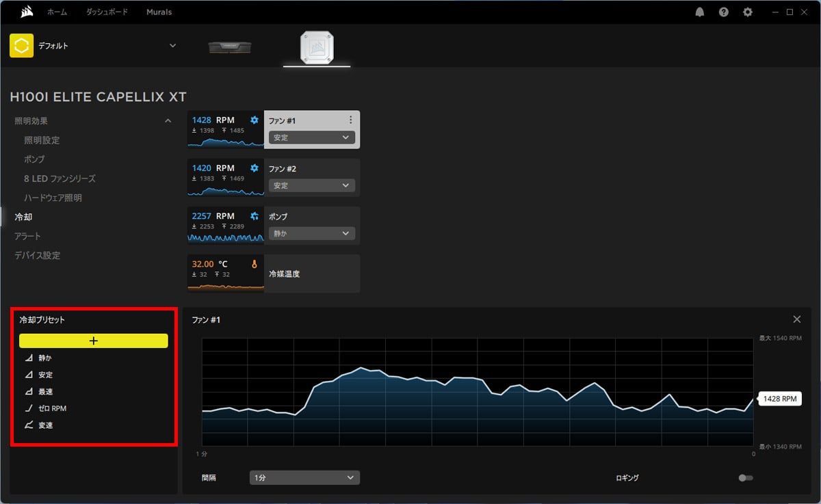The height and width of the screenshot is (504, 821).
Task: Click the 冷媒温度 32.00 °C sensor card
Action: tap(226, 274)
